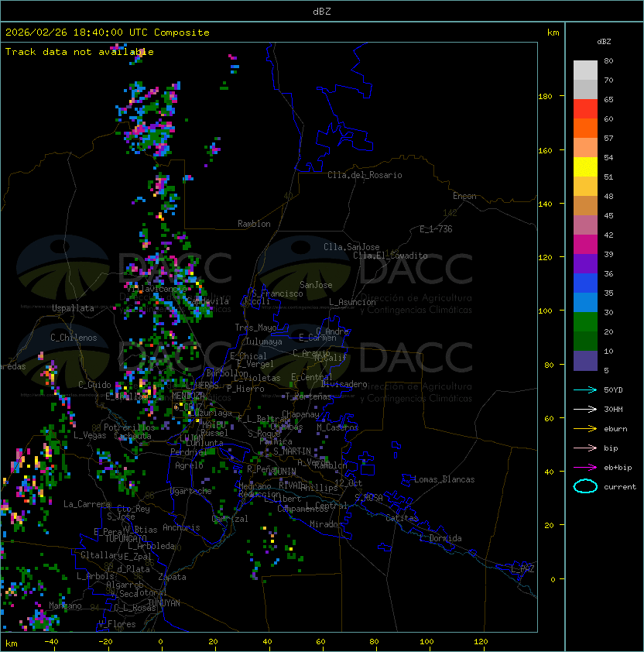Click the pink bip arrow symbol

point(585,448)
